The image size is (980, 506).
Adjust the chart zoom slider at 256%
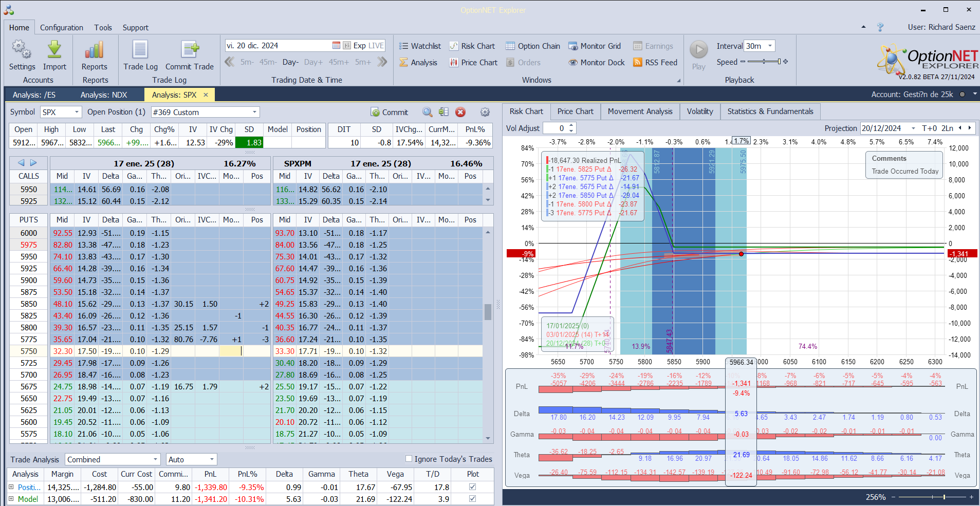pos(933,497)
